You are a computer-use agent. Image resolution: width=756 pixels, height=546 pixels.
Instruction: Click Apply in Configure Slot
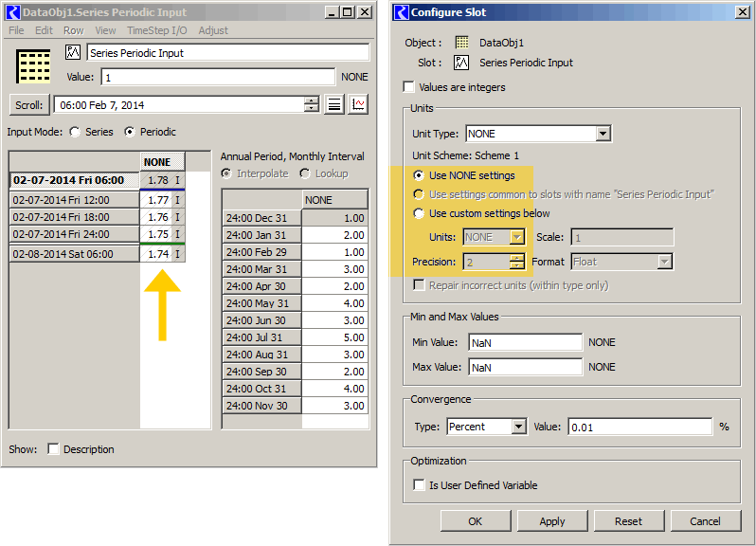pos(552,521)
